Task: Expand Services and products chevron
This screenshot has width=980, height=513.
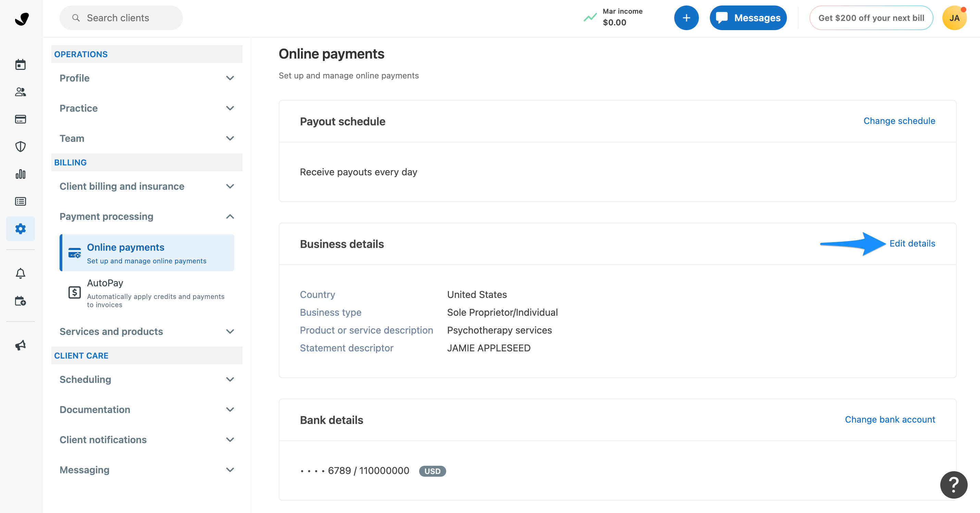Action: pyautogui.click(x=230, y=331)
